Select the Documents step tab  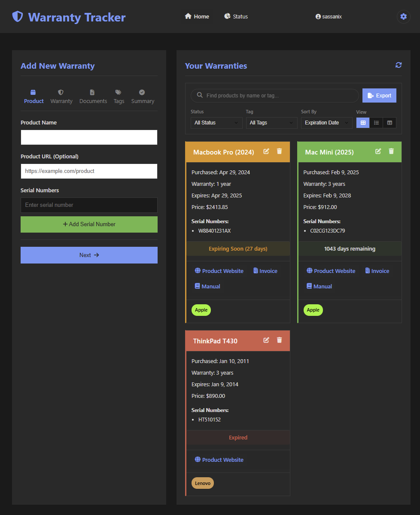coord(93,97)
